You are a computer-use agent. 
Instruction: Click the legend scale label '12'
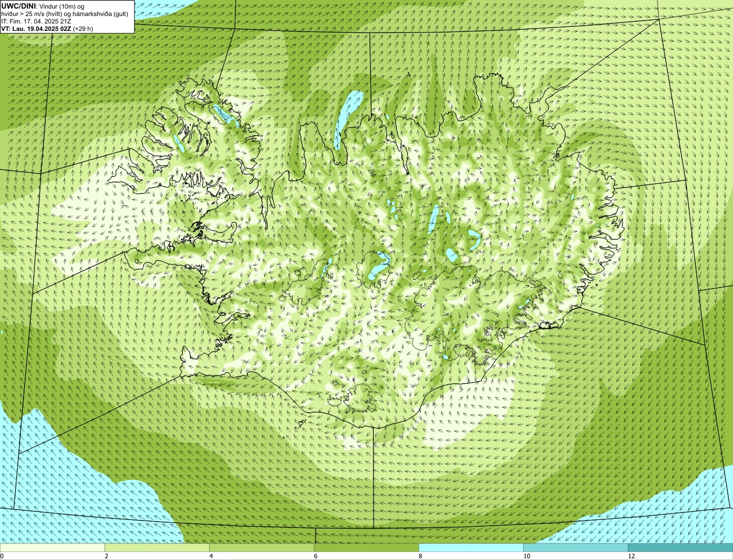(x=631, y=556)
